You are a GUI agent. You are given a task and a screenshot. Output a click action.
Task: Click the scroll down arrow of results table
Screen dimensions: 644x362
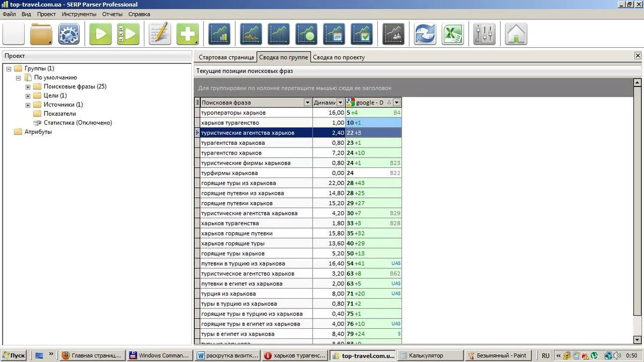[638, 339]
